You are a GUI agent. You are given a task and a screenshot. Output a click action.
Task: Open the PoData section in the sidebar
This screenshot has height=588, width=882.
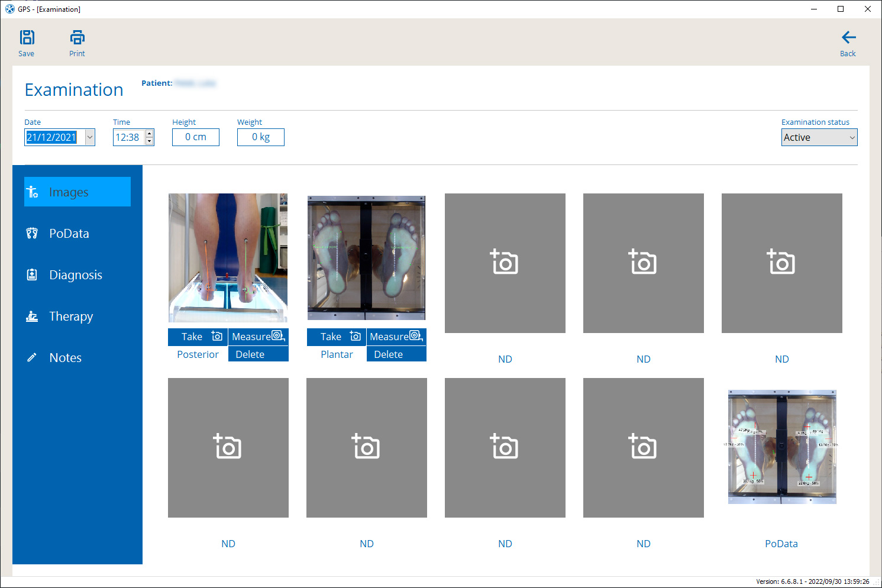(x=69, y=234)
